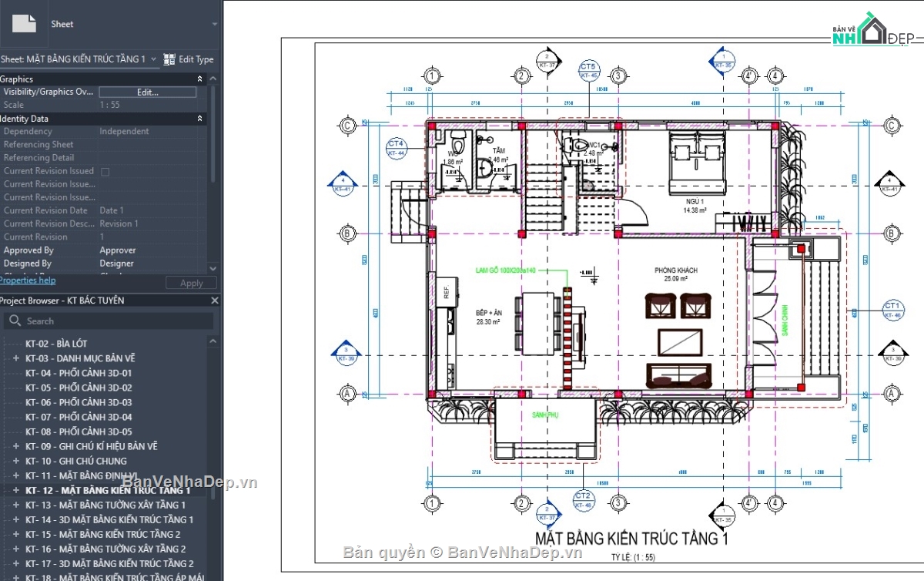
Task: Select callout tag CT4 KT-44
Action: pyautogui.click(x=396, y=148)
